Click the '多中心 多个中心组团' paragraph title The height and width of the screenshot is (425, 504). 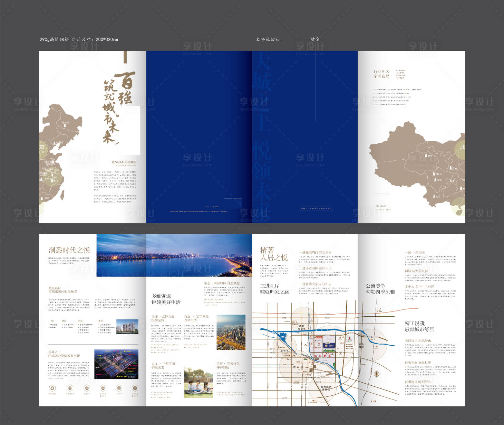click(419, 287)
